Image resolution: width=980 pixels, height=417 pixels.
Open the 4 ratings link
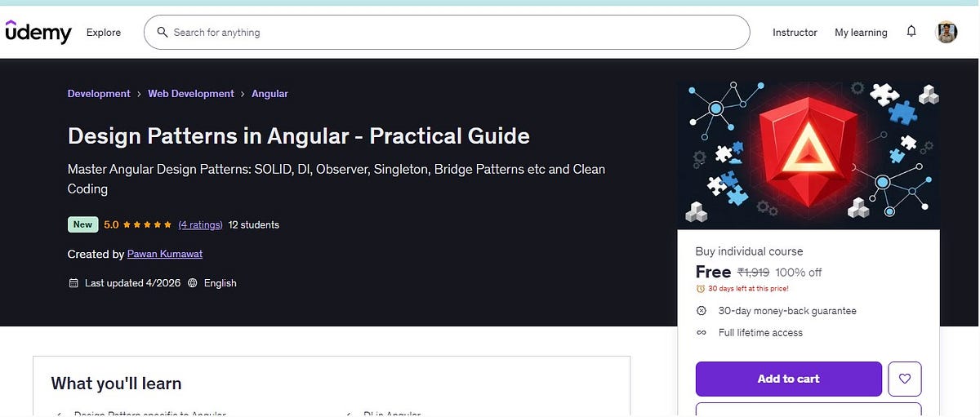pyautogui.click(x=200, y=224)
